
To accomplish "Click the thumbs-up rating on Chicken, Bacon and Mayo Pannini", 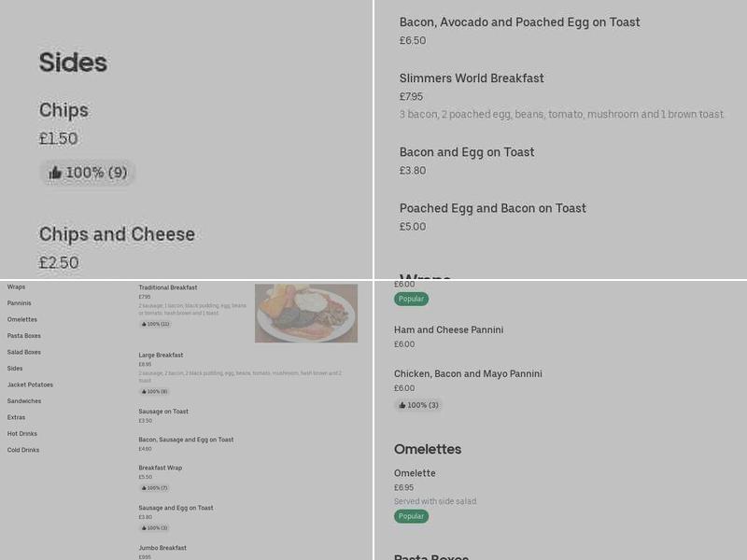I will [417, 405].
